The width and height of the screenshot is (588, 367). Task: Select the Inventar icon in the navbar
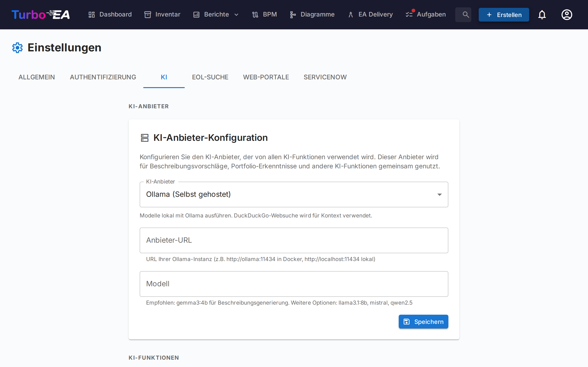coord(148,14)
